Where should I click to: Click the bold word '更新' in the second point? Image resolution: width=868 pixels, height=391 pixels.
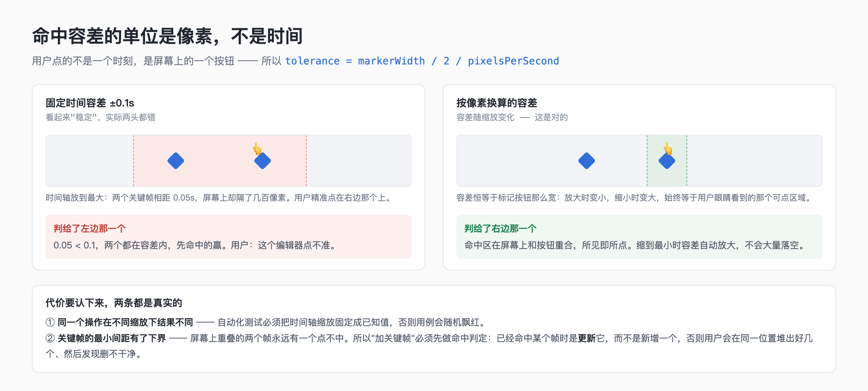pos(587,338)
